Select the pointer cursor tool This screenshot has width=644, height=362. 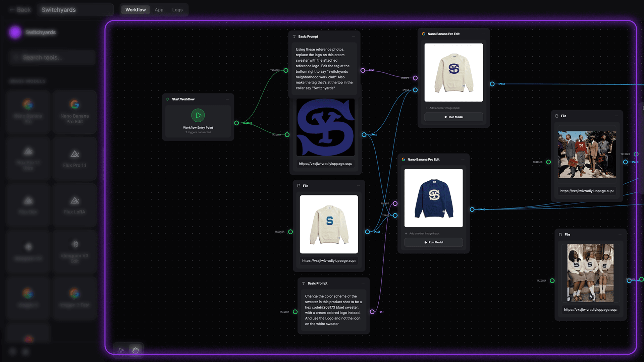(x=121, y=350)
